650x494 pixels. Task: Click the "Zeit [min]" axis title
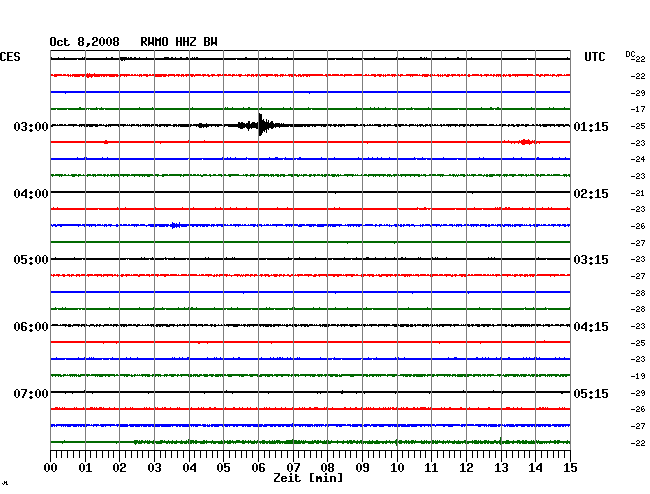coord(308,478)
